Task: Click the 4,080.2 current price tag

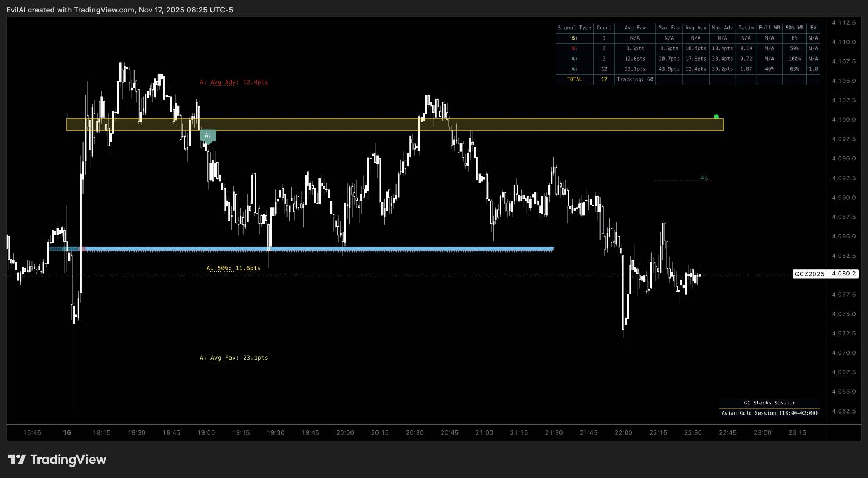Action: click(x=844, y=274)
